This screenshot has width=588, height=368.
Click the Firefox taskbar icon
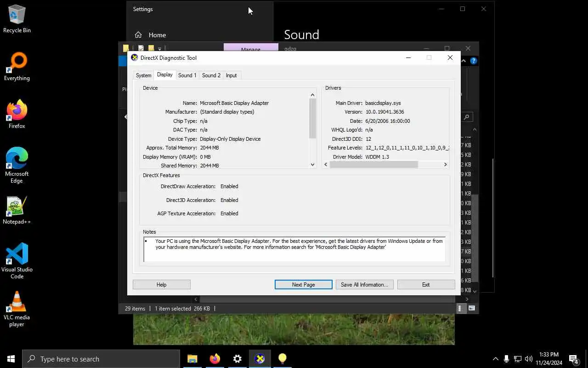click(215, 359)
